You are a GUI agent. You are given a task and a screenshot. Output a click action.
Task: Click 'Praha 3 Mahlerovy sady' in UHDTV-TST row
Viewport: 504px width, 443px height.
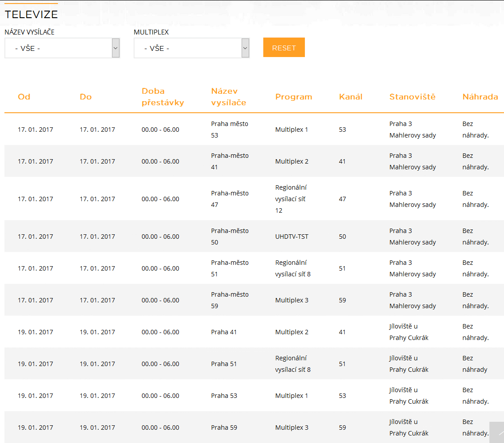412,237
